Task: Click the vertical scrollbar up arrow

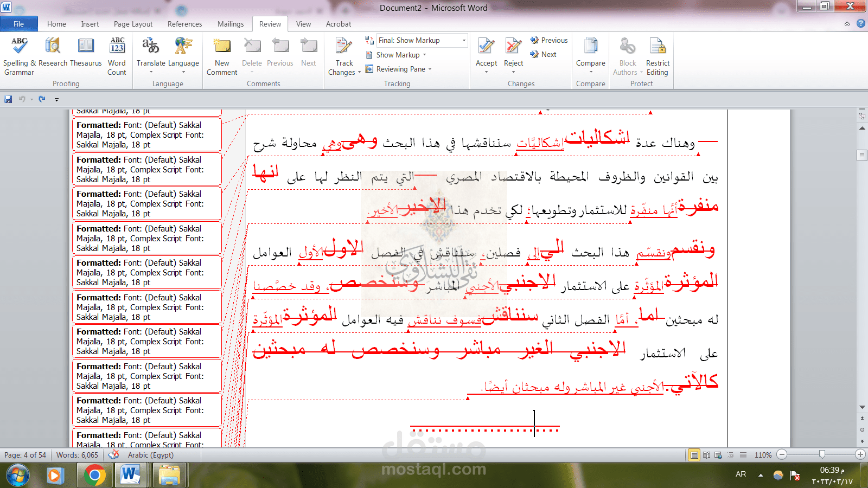Action: click(x=862, y=128)
